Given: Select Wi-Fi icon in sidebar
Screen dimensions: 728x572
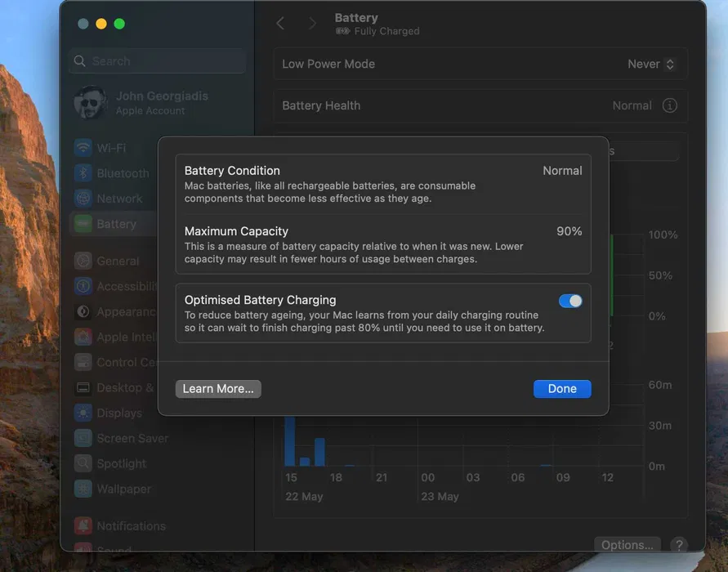Looking at the screenshot, I should (x=83, y=148).
